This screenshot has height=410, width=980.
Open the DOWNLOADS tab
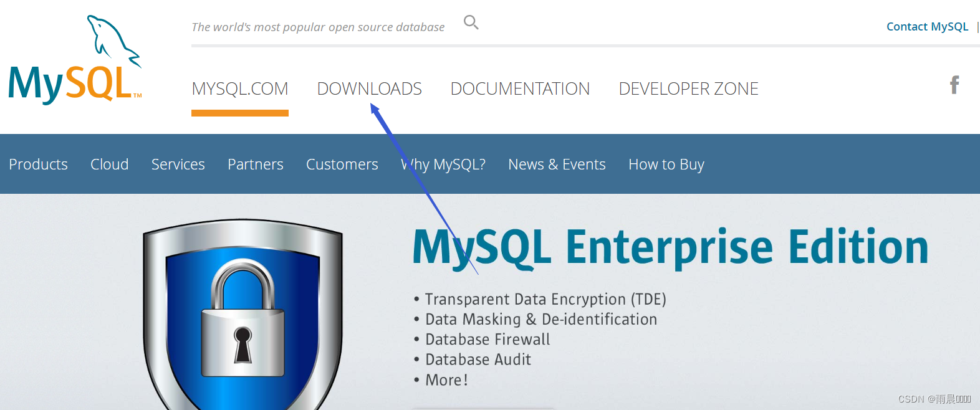point(370,89)
